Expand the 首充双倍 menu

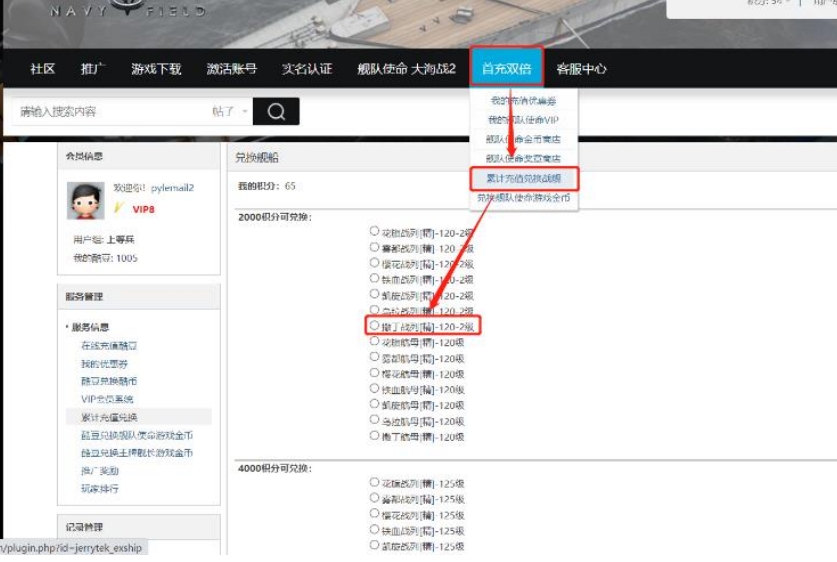pyautogui.click(x=508, y=69)
